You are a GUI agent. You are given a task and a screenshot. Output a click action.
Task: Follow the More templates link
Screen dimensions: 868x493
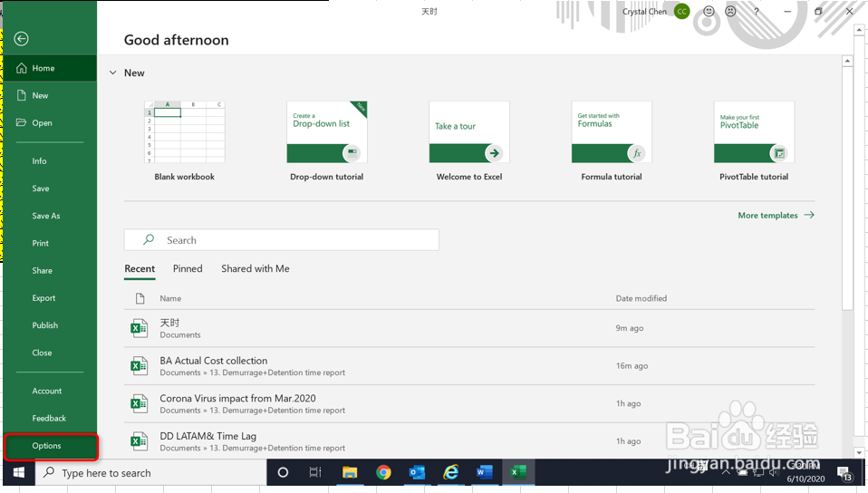(x=776, y=215)
